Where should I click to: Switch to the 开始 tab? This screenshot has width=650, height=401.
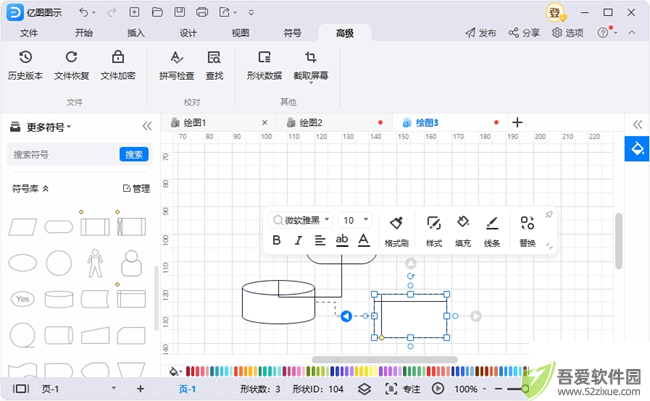point(83,33)
